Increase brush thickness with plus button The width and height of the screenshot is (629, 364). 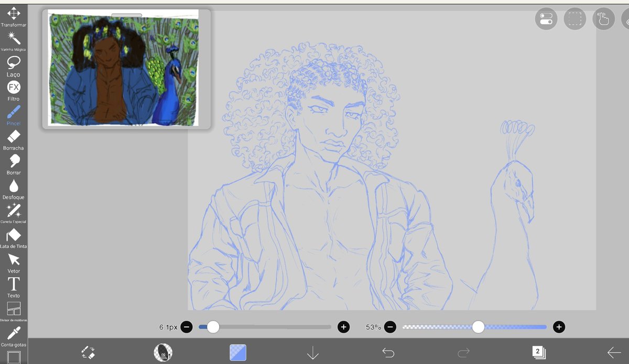[x=343, y=327]
